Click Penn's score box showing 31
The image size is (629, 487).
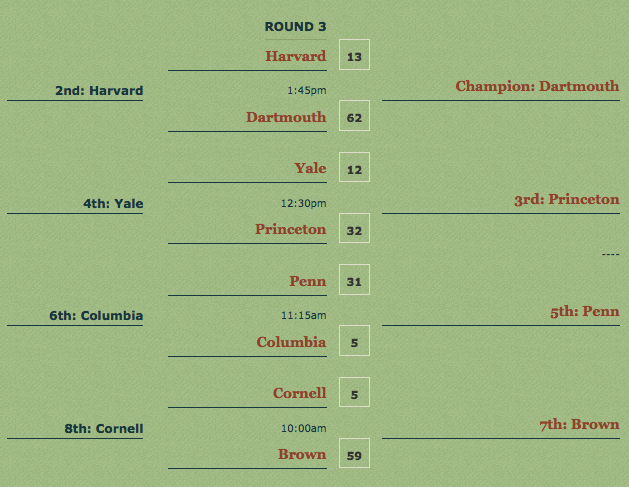(x=354, y=280)
